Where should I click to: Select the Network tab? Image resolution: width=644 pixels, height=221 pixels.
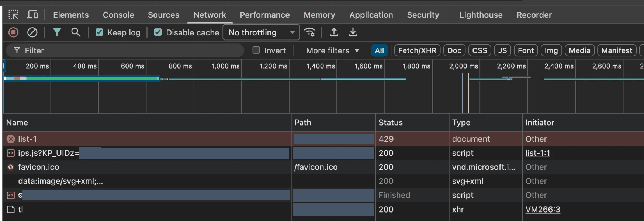[x=210, y=15]
